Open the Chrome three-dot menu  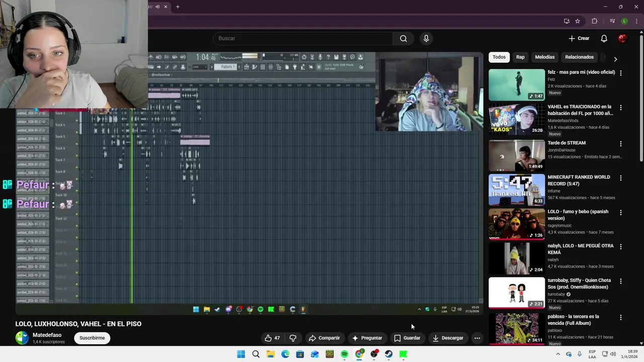tap(636, 21)
